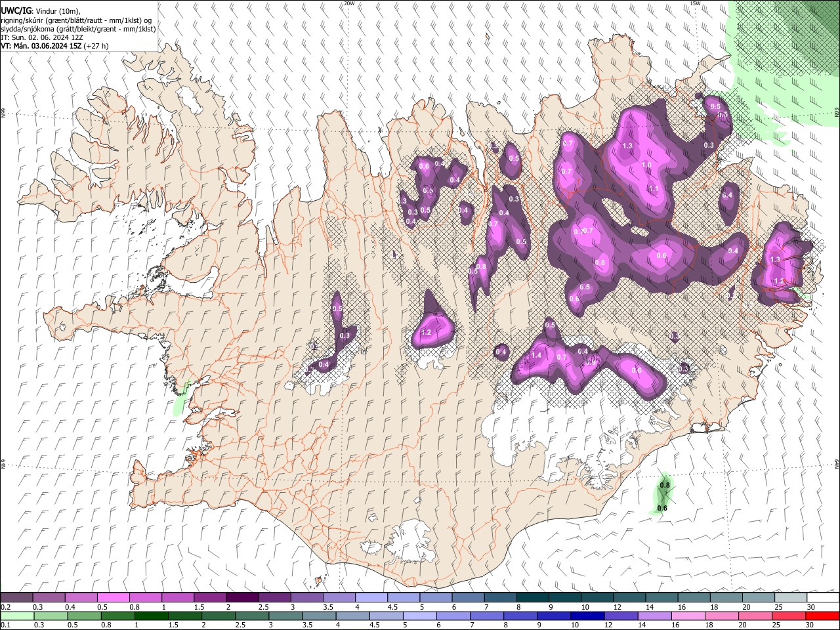
Task: Pick the rain scale swatch starting at 0.3
Action: click(50, 616)
